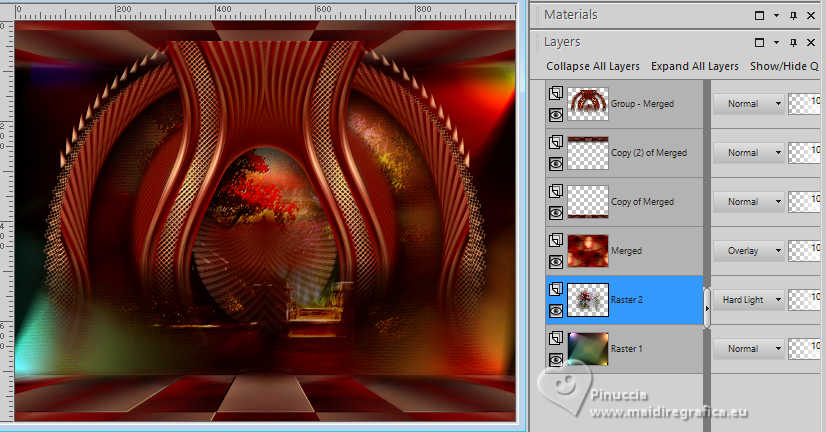The width and height of the screenshot is (826, 432).
Task: Select layer named Group - Merged
Action: (642, 104)
